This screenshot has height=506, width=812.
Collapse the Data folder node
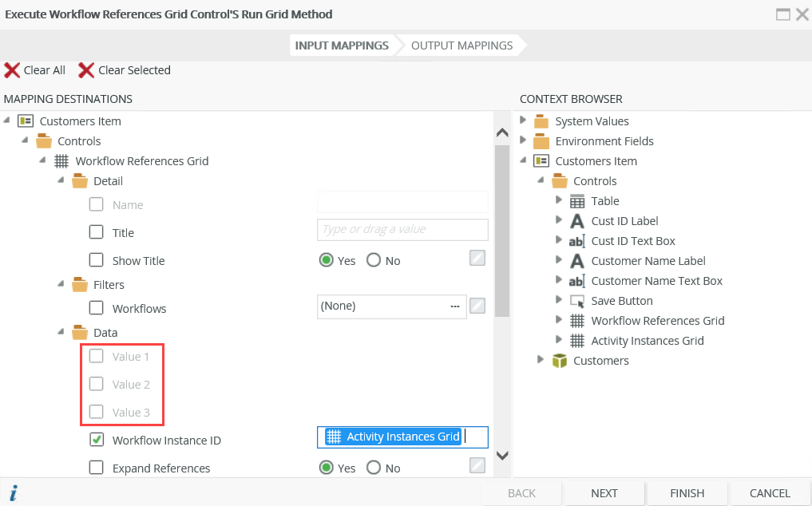click(x=59, y=332)
